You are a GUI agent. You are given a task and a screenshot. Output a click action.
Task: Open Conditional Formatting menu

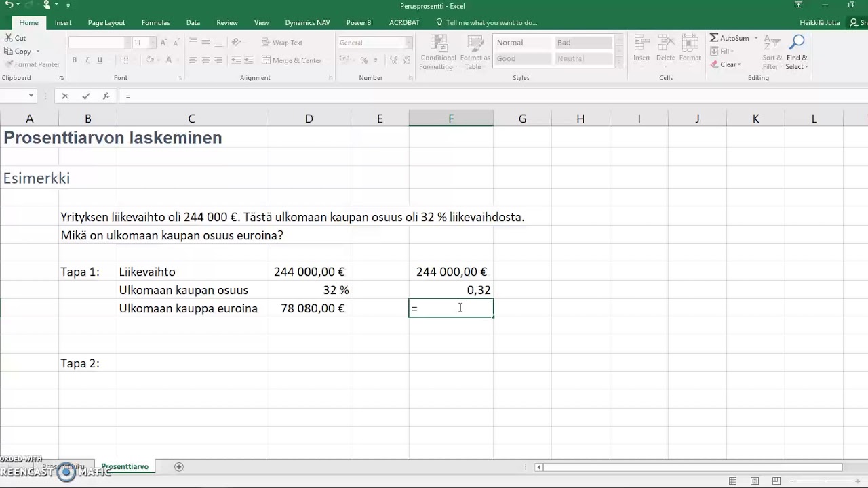tap(437, 53)
